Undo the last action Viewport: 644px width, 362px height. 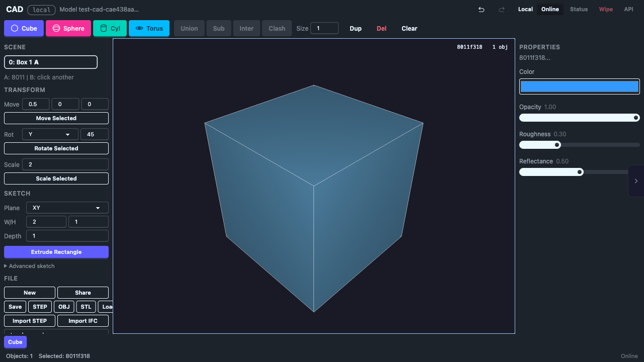coord(481,10)
